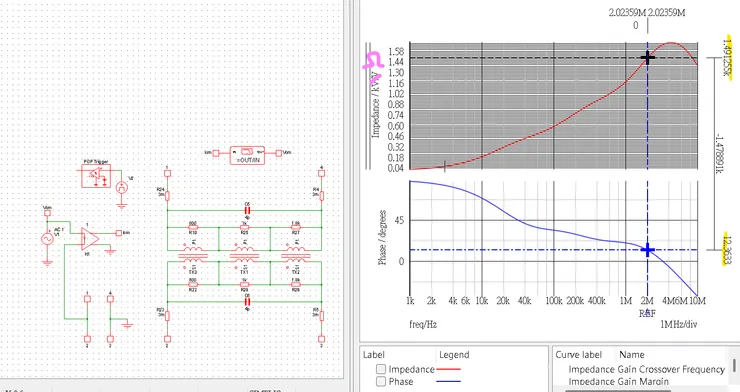Select the POP Trigger block
The width and height of the screenshot is (740, 392).
(96, 175)
